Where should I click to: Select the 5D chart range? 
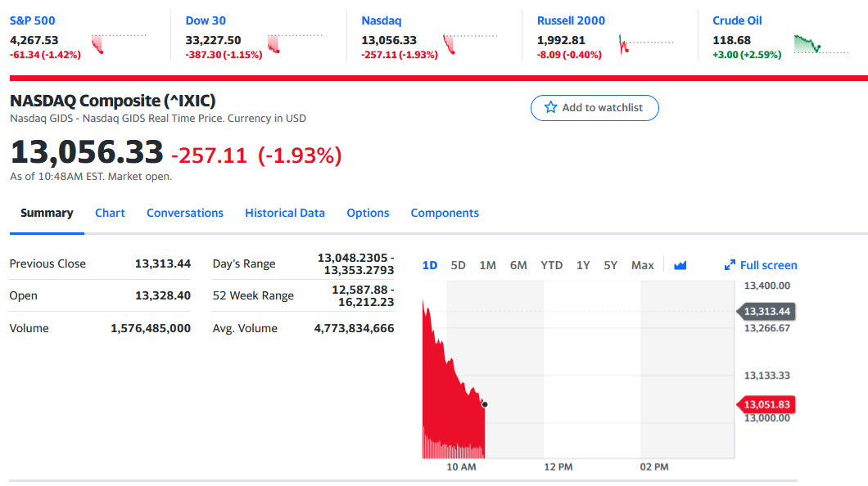click(x=458, y=265)
